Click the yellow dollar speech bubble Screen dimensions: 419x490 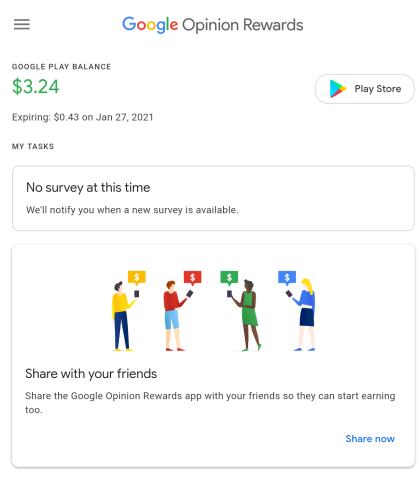tap(137, 278)
